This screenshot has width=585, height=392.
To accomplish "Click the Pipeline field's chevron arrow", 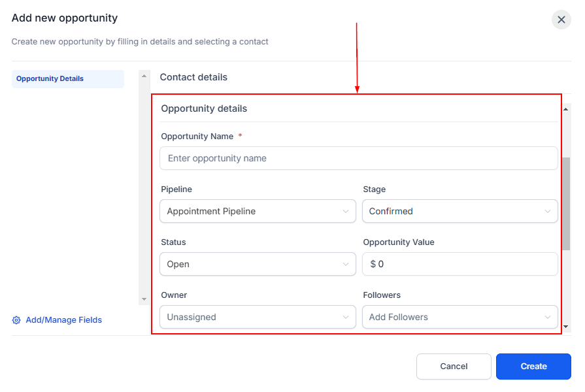I will [x=345, y=211].
